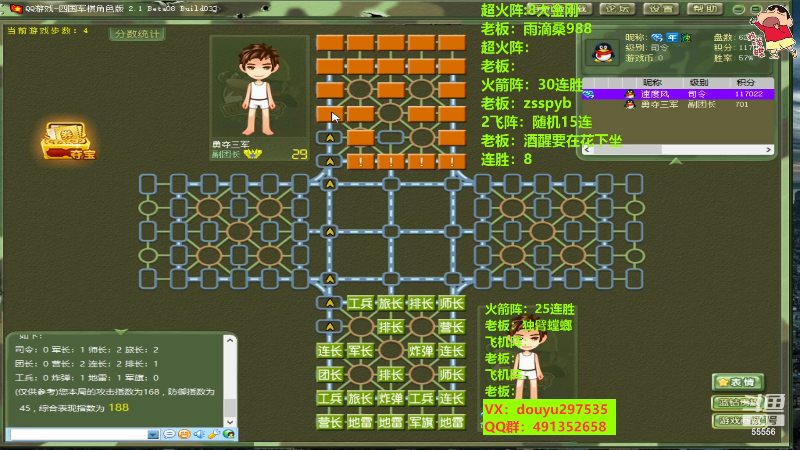This screenshot has width=800, height=450.
Task: Select the 地雷 piece right of 军旗
Action: (452, 422)
